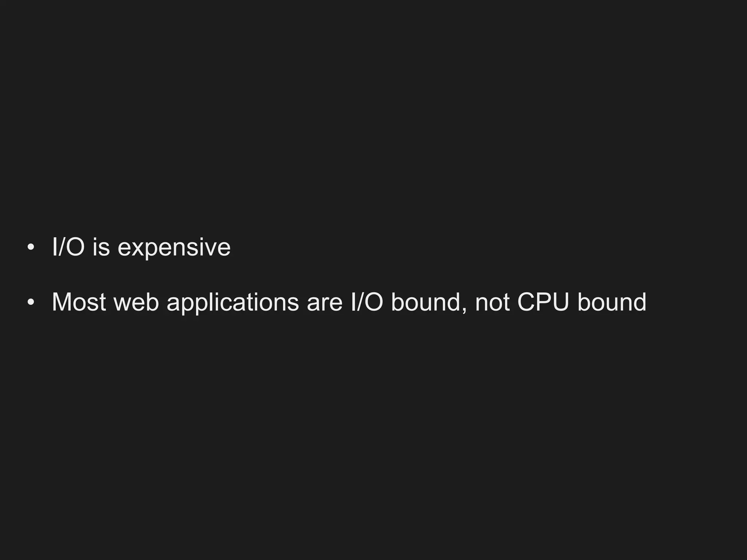Click the comma after the first "bound"
This screenshot has height=560, width=747.
point(464,311)
